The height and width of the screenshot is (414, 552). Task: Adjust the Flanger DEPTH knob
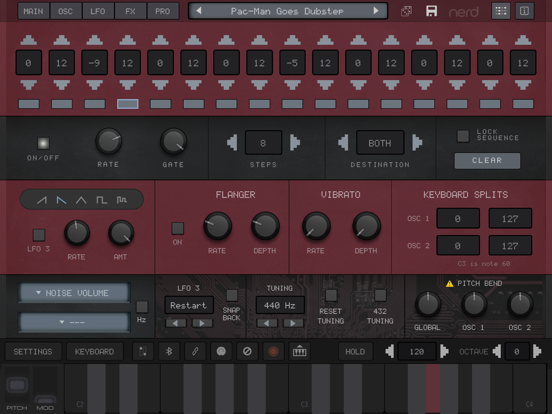(x=265, y=226)
